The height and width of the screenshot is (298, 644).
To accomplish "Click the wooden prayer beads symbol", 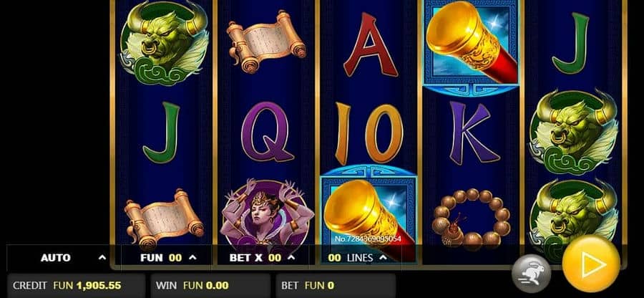I will click(471, 218).
